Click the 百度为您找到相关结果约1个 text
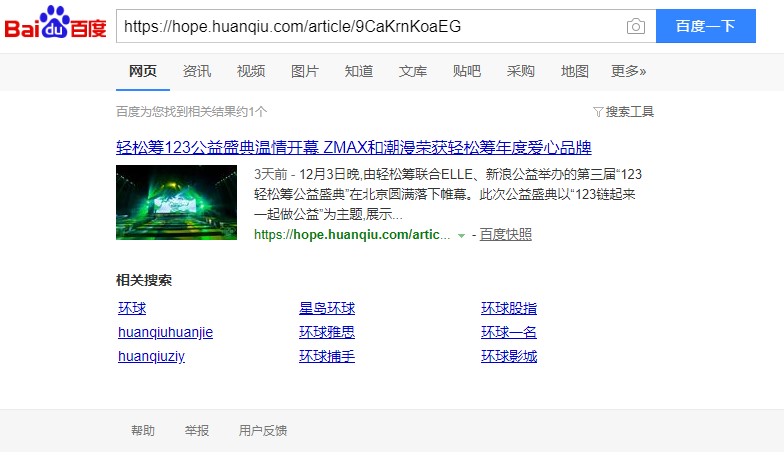 tap(192, 112)
